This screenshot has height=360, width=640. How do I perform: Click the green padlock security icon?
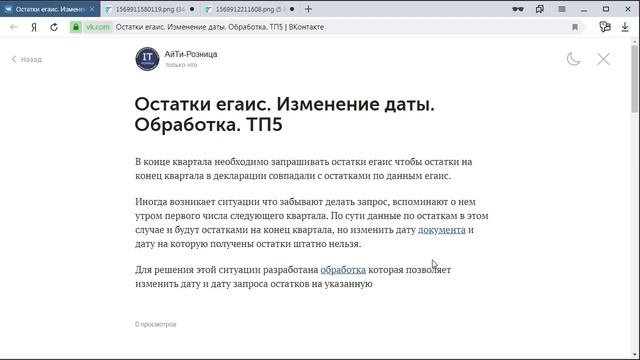click(x=76, y=27)
